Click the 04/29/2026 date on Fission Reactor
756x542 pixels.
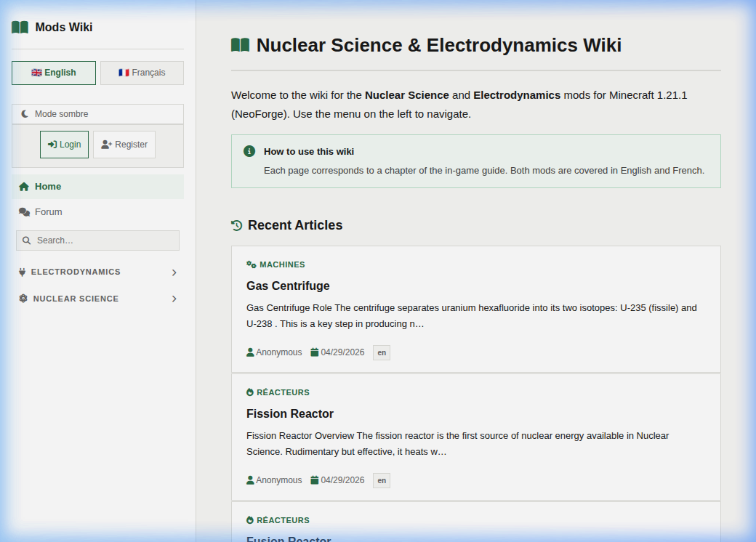(x=342, y=480)
